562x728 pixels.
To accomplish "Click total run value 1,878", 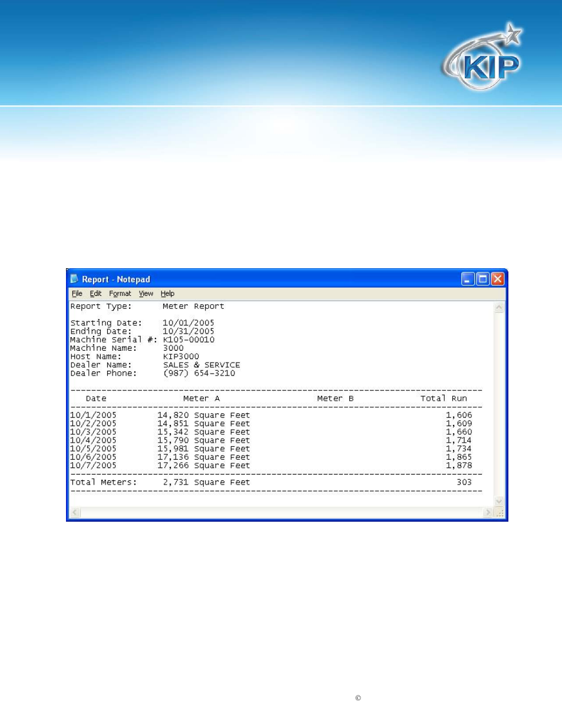I will [x=459, y=465].
